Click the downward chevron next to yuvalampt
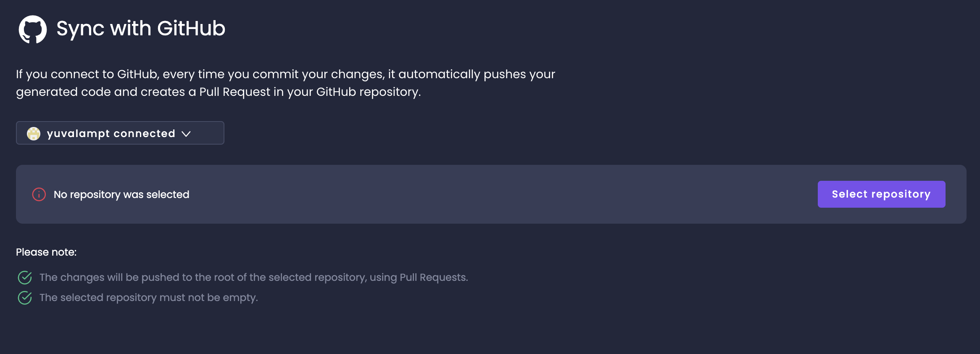 click(186, 134)
